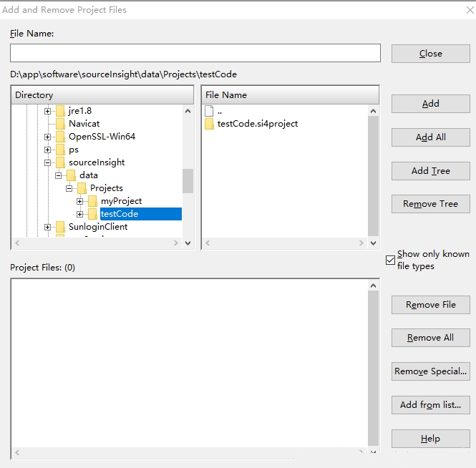Screen dimensions: 476x468
Task: Click the Remove Special... button
Action: (430, 371)
